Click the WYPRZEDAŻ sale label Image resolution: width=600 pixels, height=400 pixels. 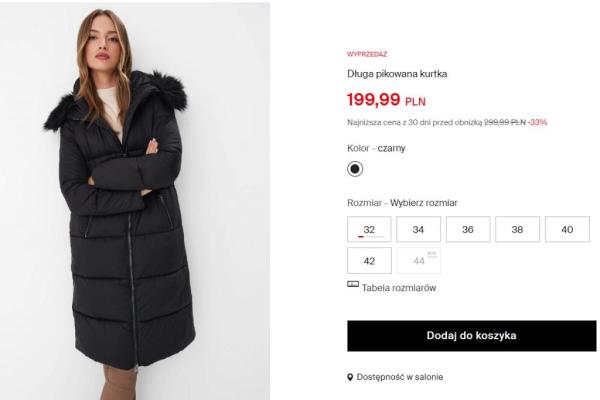367,54
